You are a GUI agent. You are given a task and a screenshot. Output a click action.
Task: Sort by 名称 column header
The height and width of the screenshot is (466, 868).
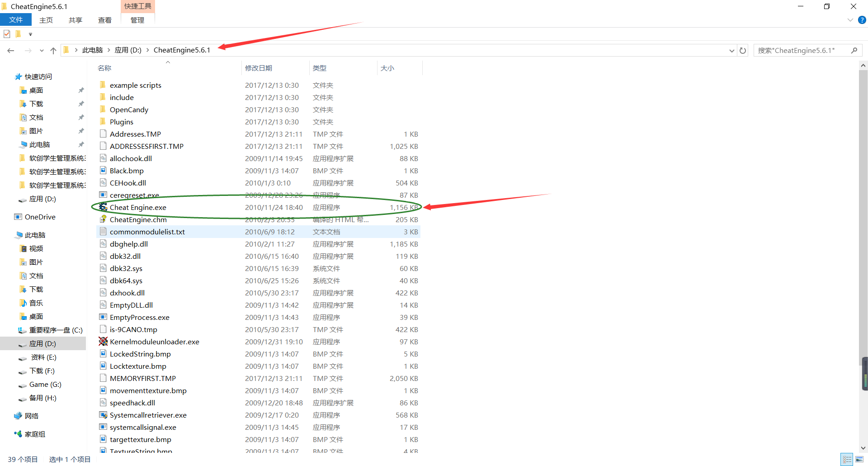104,68
